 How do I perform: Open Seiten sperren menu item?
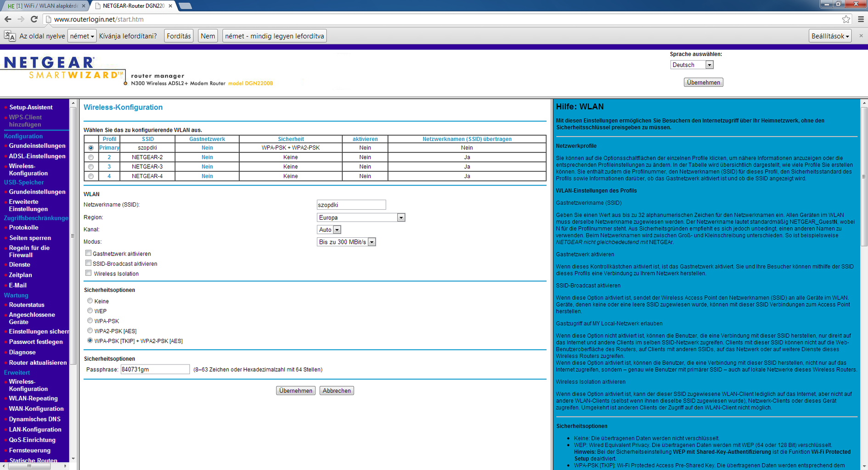(x=30, y=238)
